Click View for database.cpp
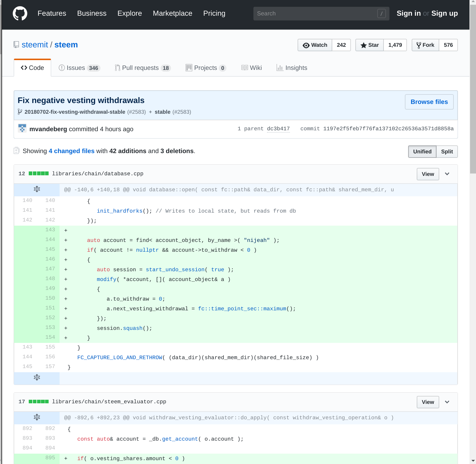The height and width of the screenshot is (464, 476). [428, 174]
